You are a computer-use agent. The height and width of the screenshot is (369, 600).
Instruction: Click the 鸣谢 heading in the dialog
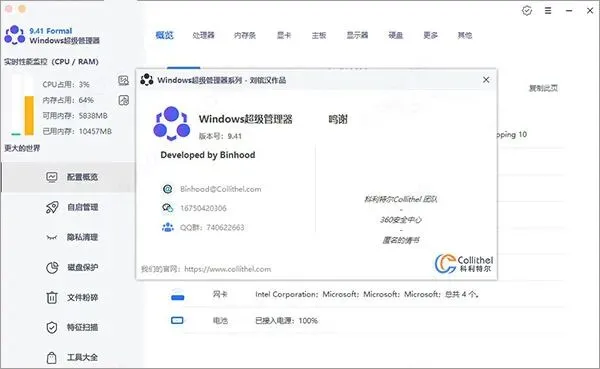(x=338, y=119)
